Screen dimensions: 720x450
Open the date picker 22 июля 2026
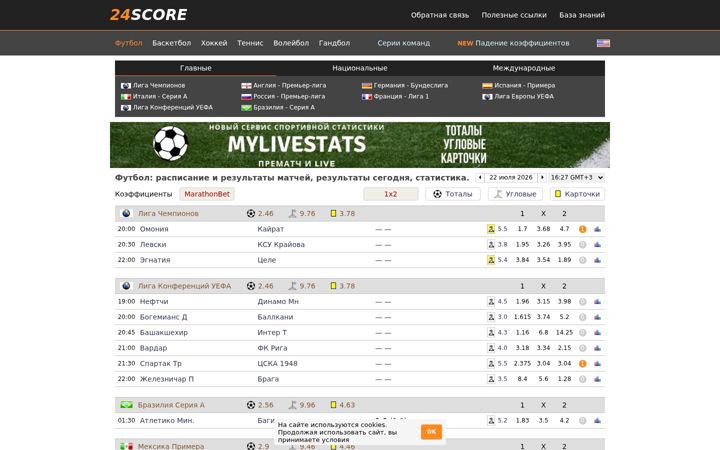511,177
